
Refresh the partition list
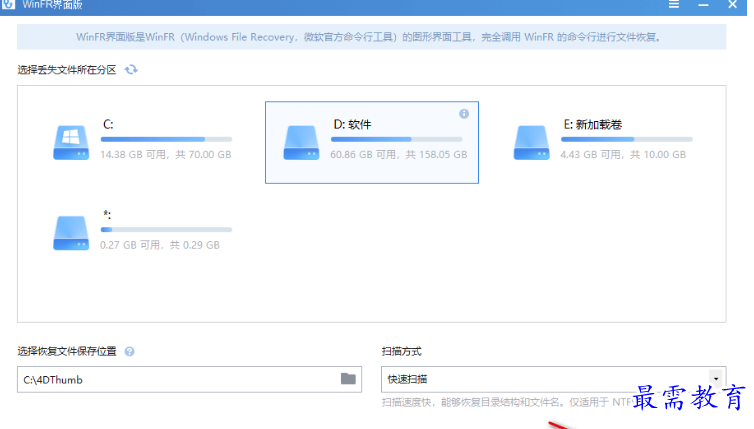coord(131,70)
